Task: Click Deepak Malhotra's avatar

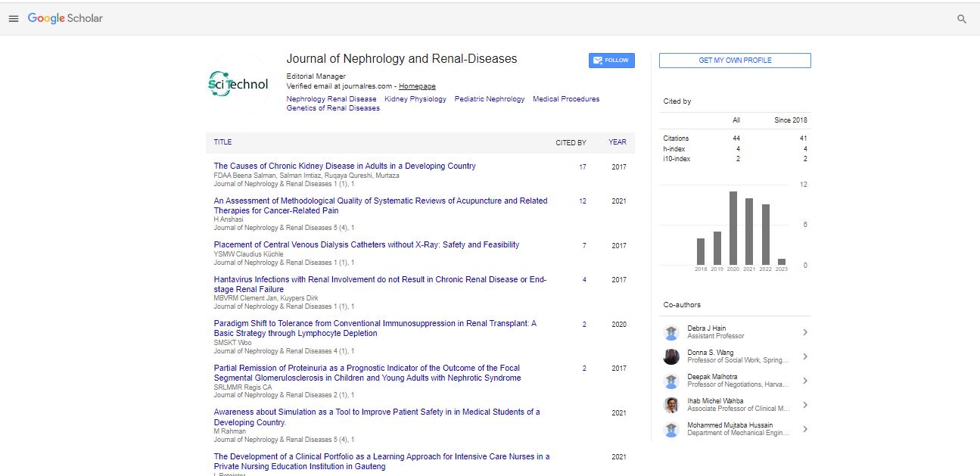Action: [671, 381]
